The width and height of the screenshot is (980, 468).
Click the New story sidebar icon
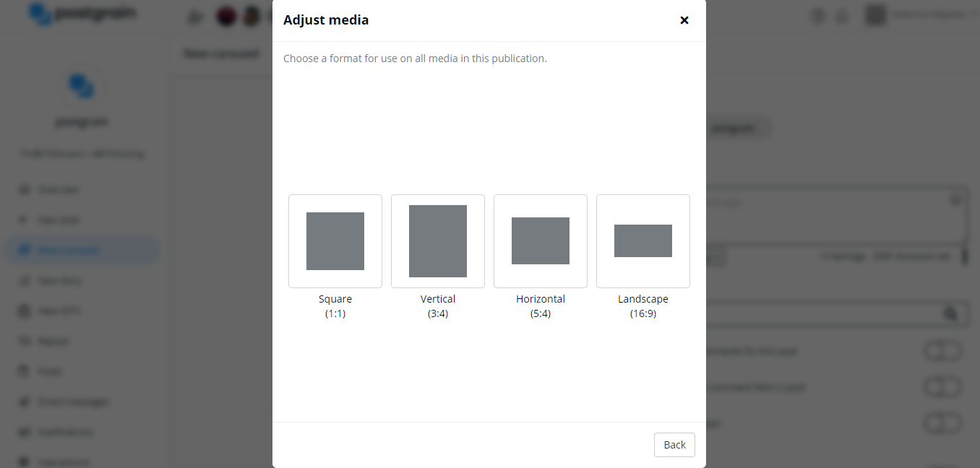point(25,281)
